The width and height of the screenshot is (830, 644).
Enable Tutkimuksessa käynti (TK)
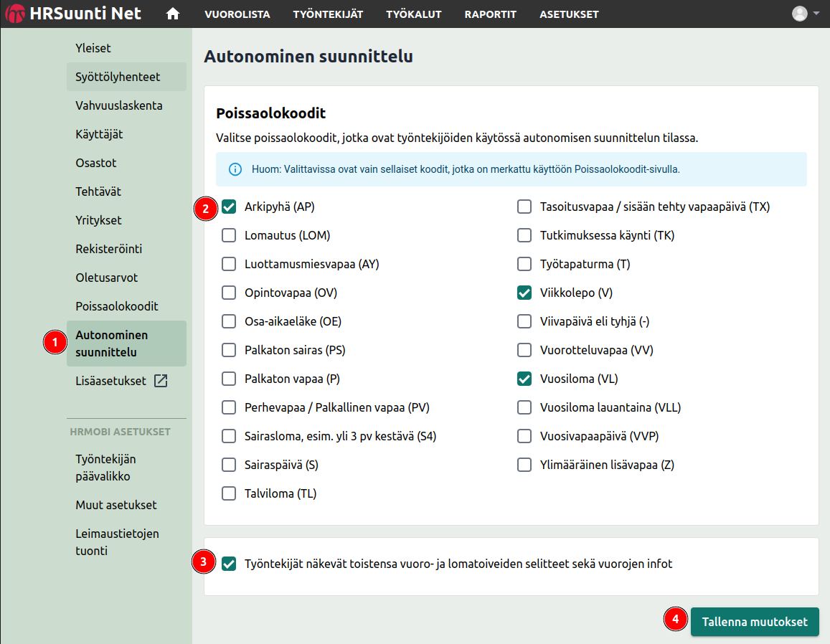point(524,235)
